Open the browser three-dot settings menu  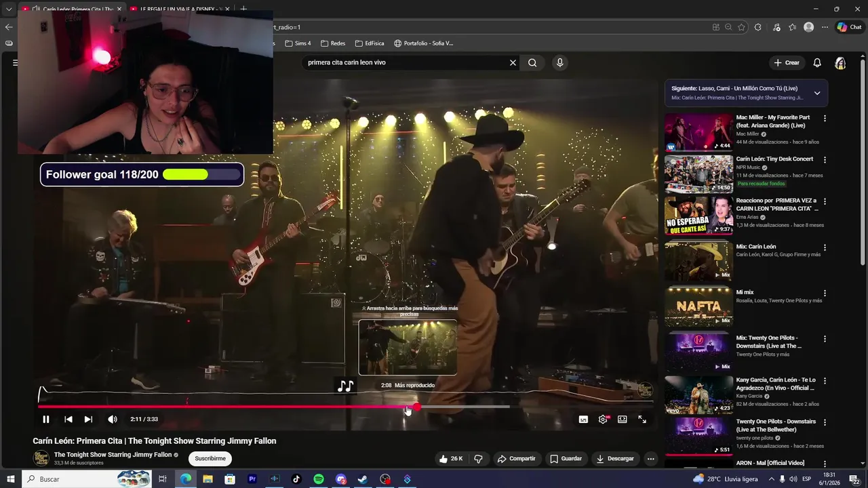(x=825, y=27)
